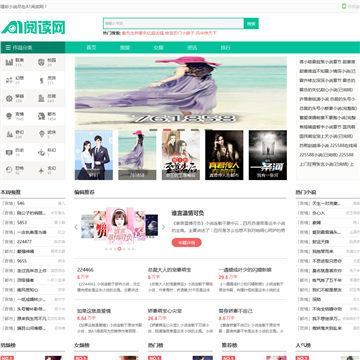The width and height of the screenshot is (360, 360).
Task: Select the last carousel pagination dot
Action: coord(133,249)
